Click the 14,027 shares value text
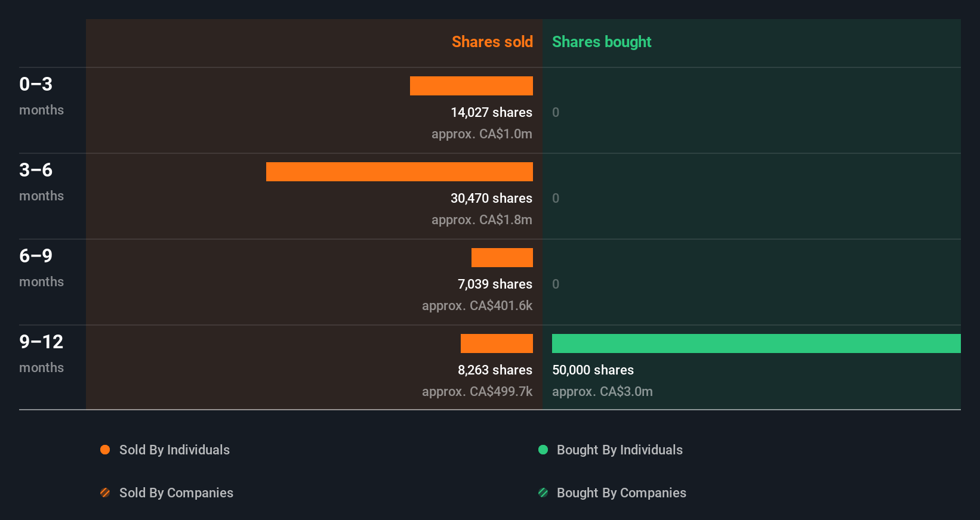Viewport: 980px width, 520px height. coord(491,112)
